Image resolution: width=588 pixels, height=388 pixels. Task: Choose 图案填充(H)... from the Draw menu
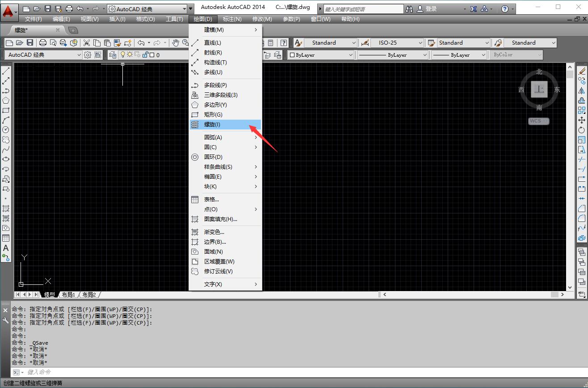[225, 219]
